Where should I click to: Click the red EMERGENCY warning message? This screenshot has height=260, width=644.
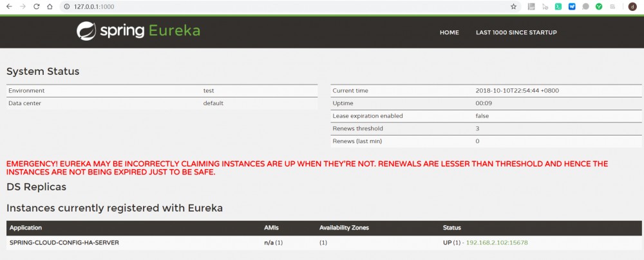(x=307, y=168)
